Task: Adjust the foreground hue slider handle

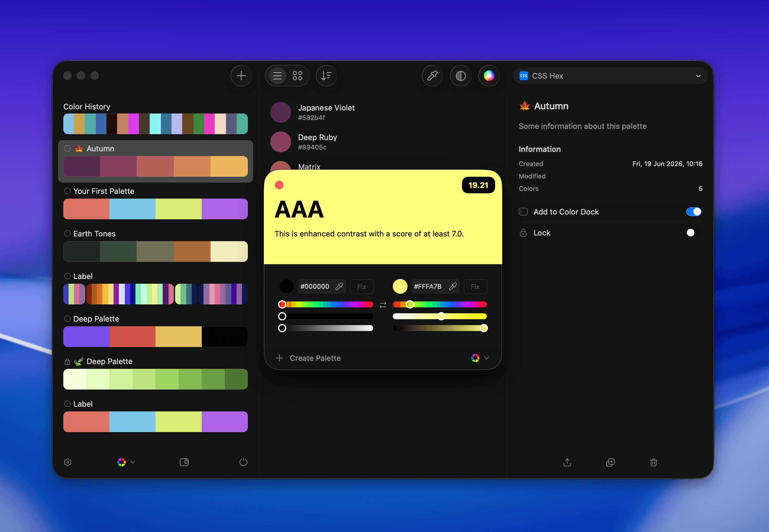Action: point(282,304)
